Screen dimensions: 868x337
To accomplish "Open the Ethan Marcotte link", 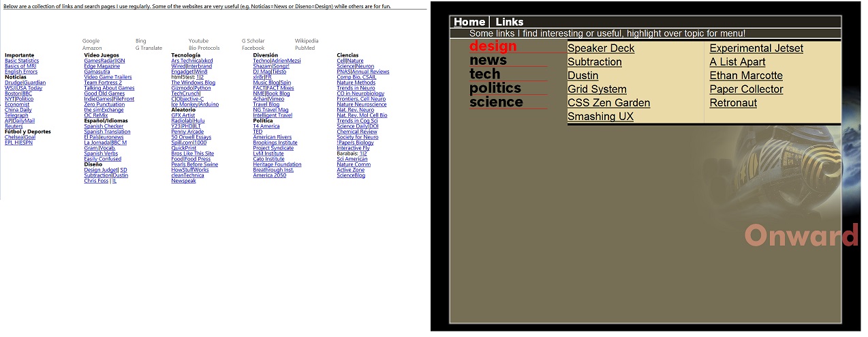I will [x=746, y=76].
